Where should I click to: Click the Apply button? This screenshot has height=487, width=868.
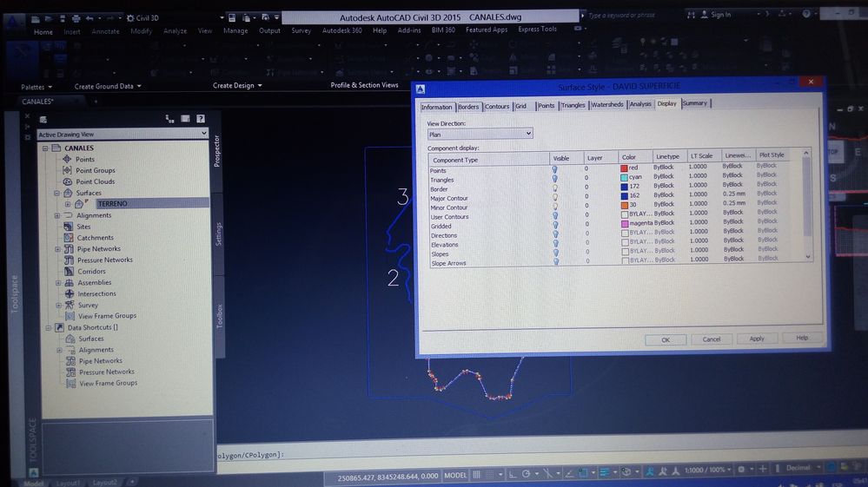tap(757, 339)
